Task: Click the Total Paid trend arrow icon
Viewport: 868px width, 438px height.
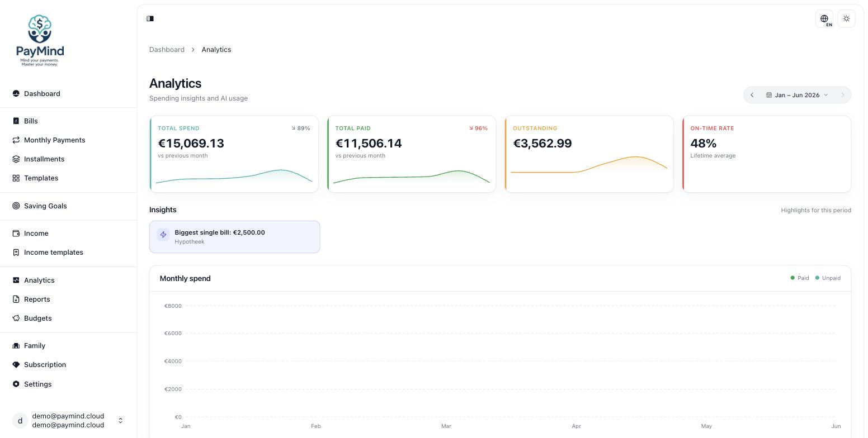Action: (471, 128)
